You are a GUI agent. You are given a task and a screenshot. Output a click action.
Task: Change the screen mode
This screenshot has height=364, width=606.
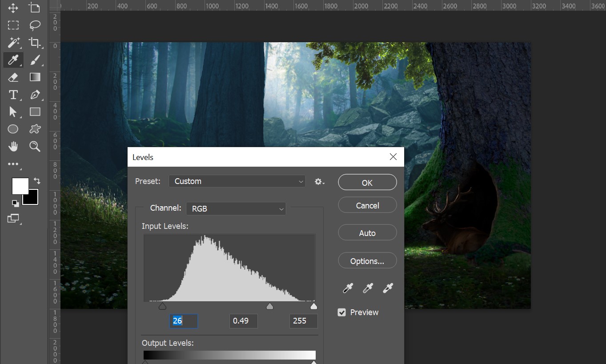tap(13, 218)
